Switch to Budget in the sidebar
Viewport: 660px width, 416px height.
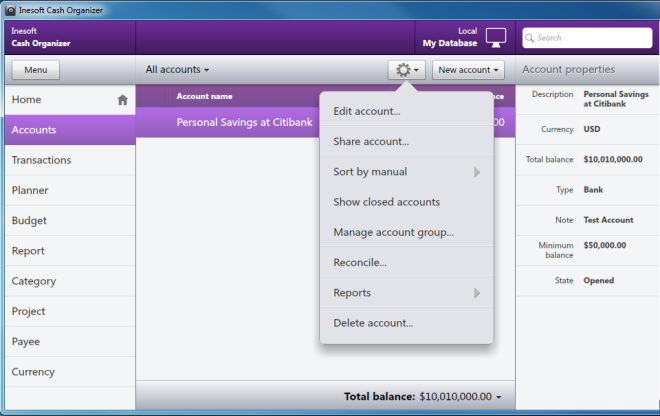pyautogui.click(x=70, y=221)
